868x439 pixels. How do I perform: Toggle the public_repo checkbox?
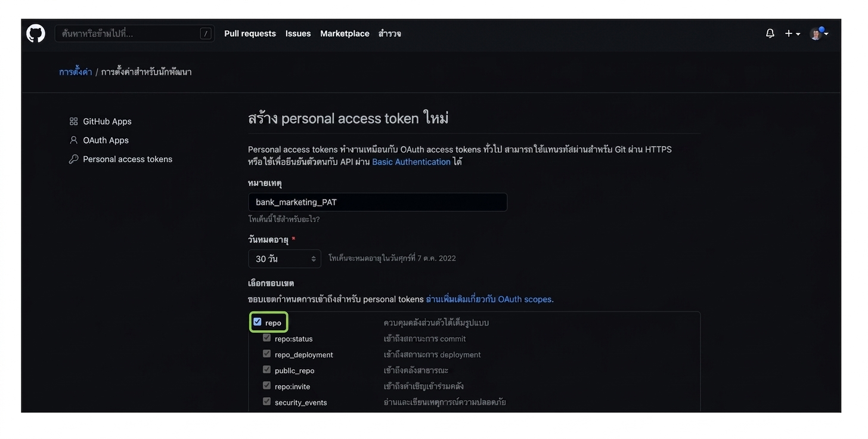[x=266, y=370]
